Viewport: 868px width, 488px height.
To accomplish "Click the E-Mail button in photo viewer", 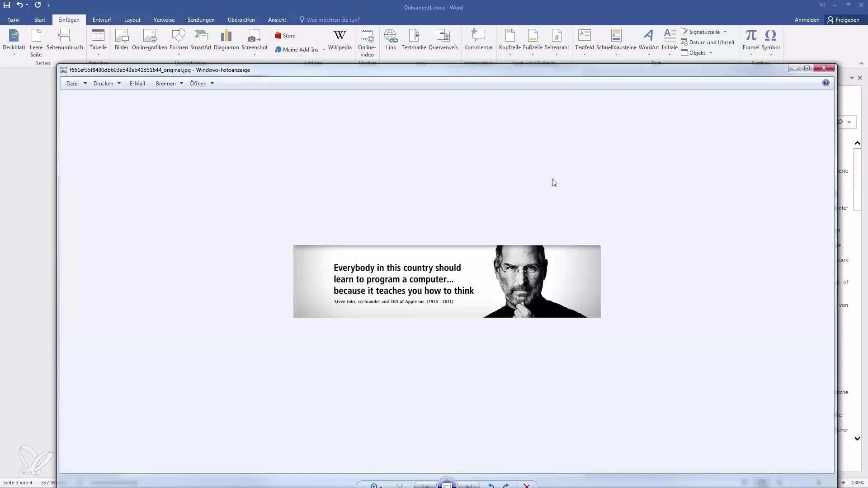I will (137, 84).
